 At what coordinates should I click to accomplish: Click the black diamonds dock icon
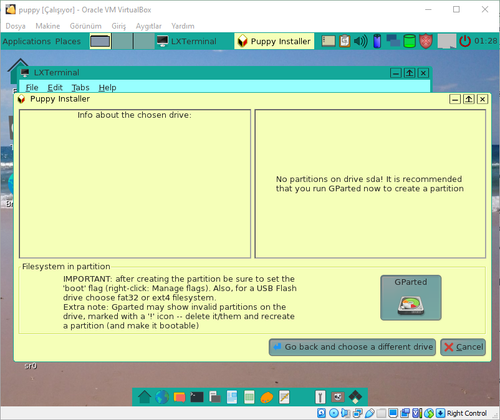coord(355,397)
